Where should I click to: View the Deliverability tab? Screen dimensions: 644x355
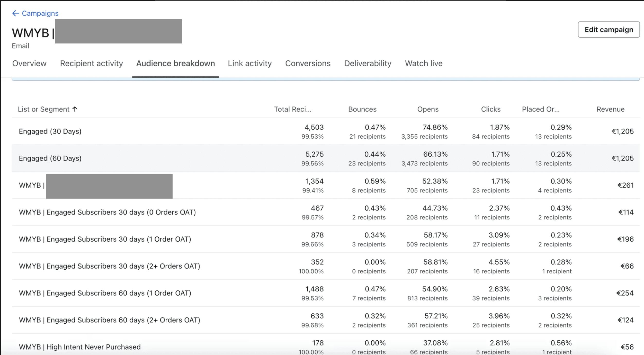tap(368, 63)
